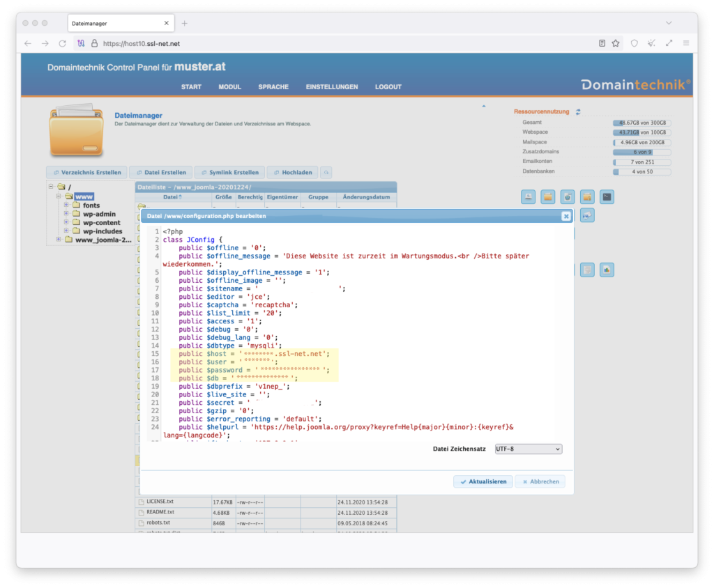Viewport: 714px width, 588px height.
Task: Click the Aktualisieren button
Action: point(483,481)
